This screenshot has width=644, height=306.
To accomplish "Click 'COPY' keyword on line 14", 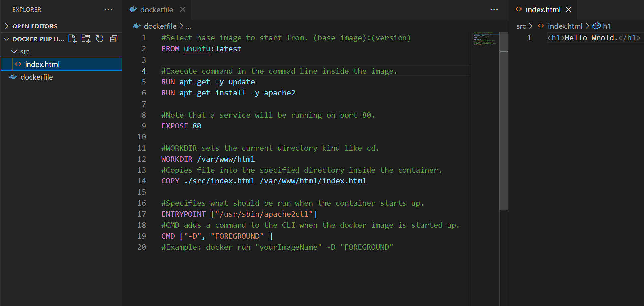I will [170, 181].
